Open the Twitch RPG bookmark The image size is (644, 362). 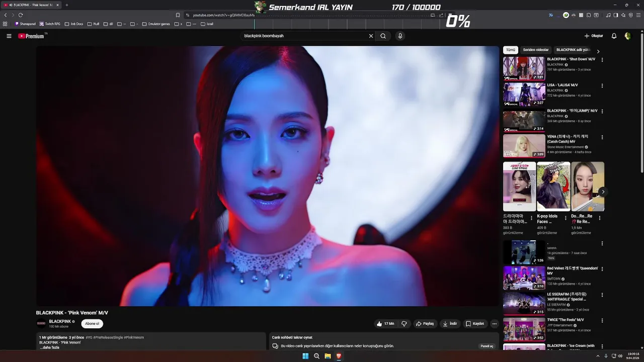[x=50, y=24]
